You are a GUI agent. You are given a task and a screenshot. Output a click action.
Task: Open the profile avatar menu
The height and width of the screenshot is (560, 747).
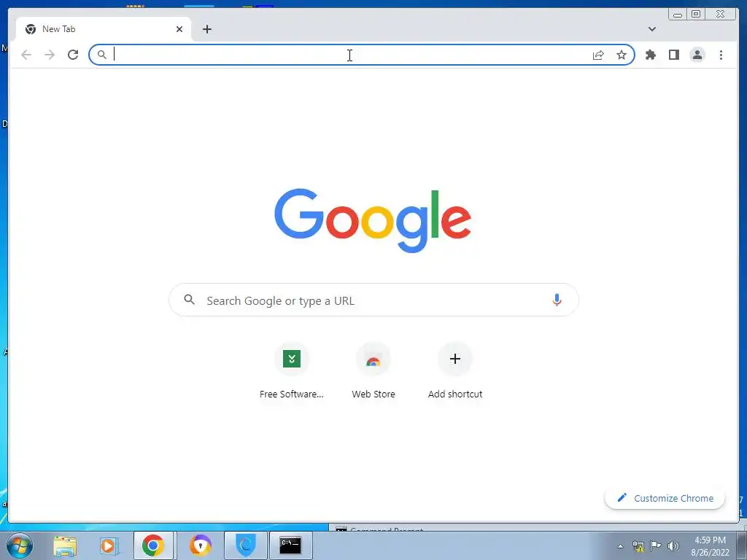click(x=697, y=55)
